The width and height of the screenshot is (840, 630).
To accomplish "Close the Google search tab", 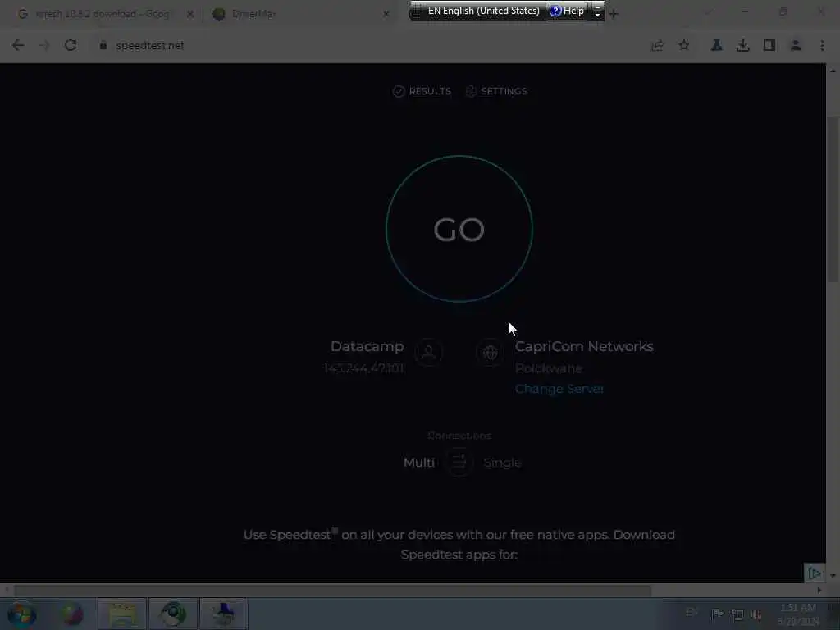I will 189,15.
